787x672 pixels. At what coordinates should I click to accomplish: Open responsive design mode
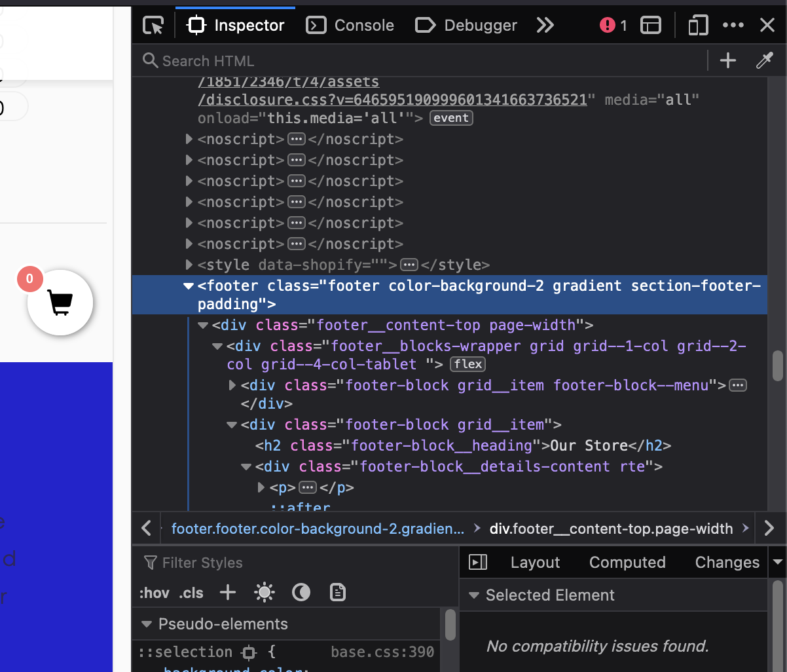pyautogui.click(x=698, y=26)
